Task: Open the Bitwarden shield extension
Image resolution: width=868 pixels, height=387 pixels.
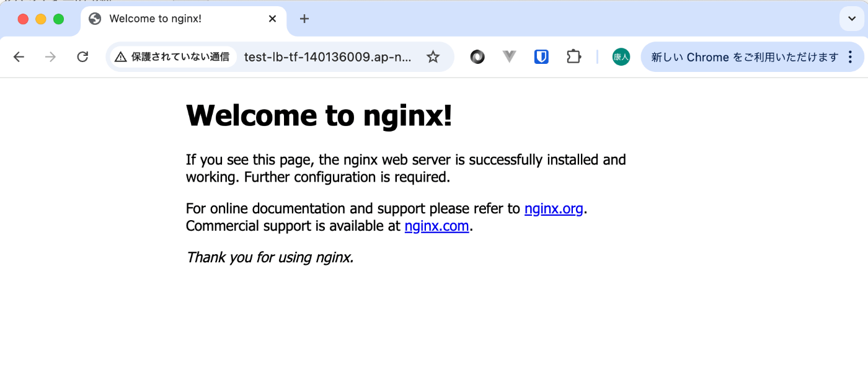Action: coord(541,57)
